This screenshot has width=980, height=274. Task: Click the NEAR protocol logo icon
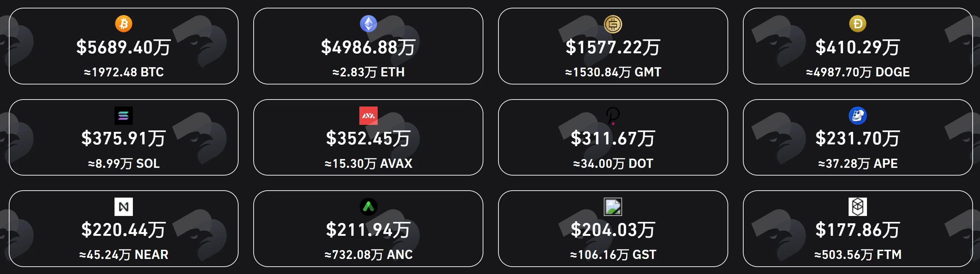[x=124, y=207]
